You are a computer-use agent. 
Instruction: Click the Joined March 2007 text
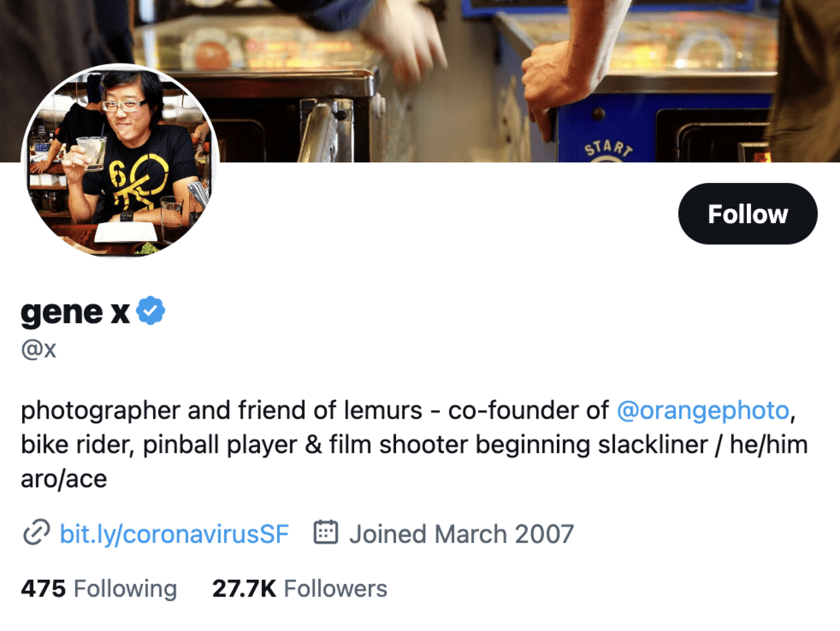(x=461, y=533)
